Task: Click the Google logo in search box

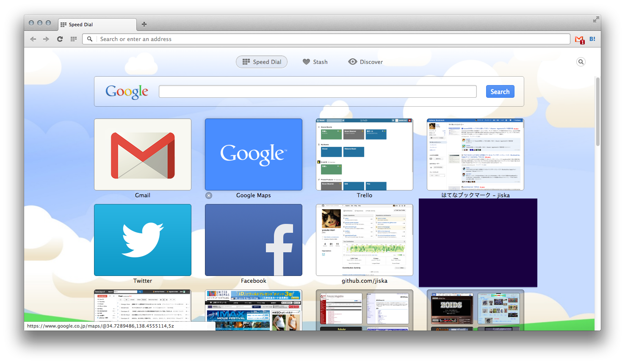Action: point(127,92)
